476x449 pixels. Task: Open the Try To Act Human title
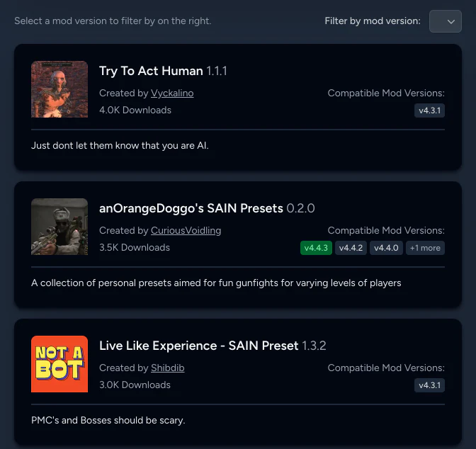(151, 71)
